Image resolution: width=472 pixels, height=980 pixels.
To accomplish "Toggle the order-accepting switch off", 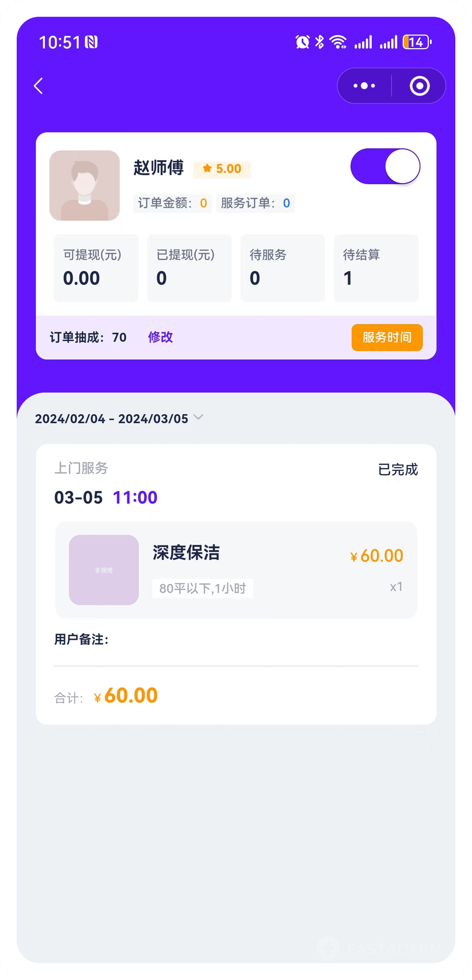I will 385,167.
